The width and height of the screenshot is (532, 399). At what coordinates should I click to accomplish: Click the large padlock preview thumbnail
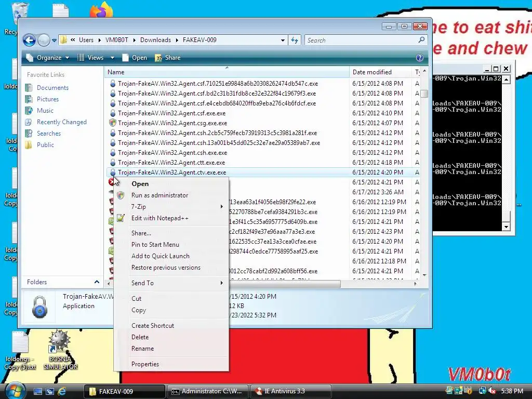(39, 307)
